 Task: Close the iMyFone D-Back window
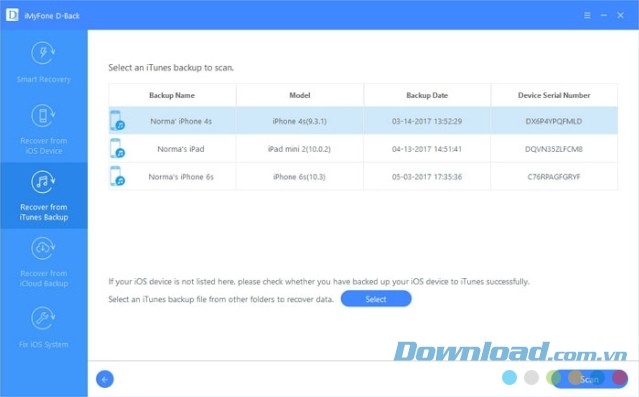[x=621, y=15]
